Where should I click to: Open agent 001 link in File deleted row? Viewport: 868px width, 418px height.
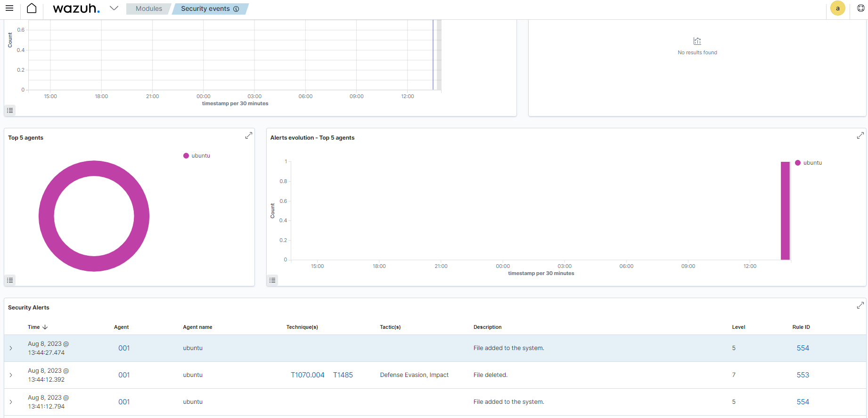coord(124,375)
